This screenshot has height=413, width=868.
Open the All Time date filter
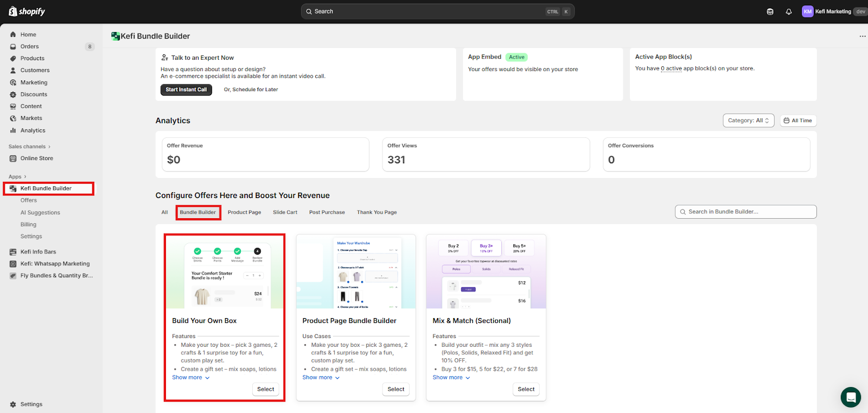(x=798, y=120)
